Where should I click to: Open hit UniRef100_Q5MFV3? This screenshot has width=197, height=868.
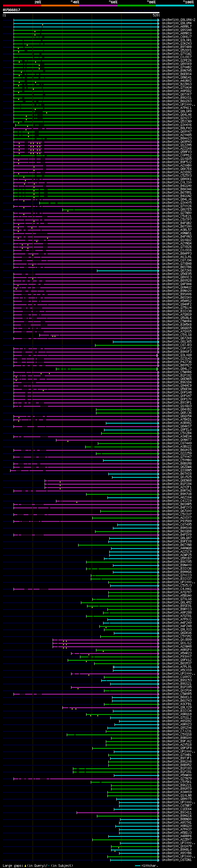(x=176, y=152)
